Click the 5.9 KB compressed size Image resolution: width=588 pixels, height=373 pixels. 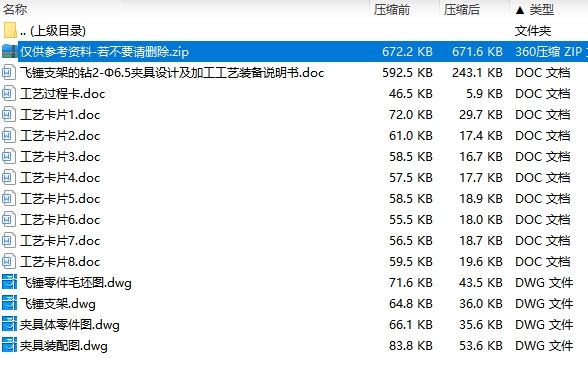[484, 93]
